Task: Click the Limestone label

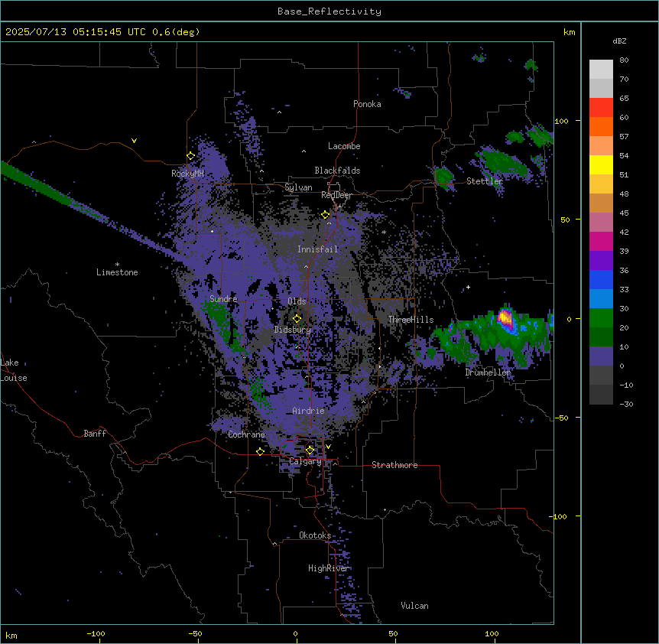Action: tap(117, 272)
